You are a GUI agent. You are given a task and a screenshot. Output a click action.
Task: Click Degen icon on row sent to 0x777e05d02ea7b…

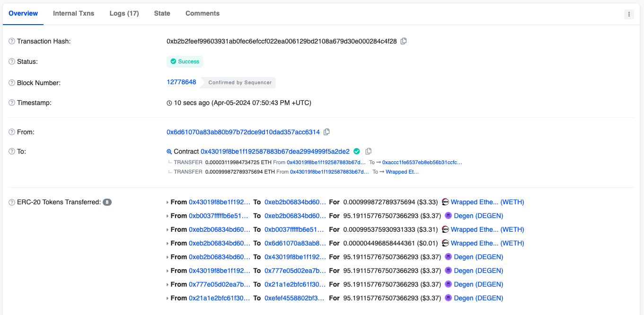pyautogui.click(x=449, y=271)
